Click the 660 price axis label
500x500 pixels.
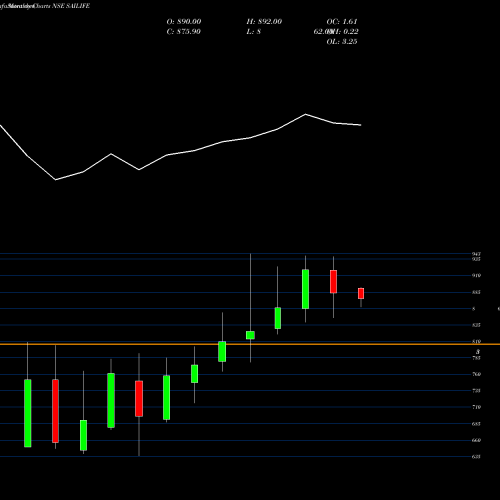(476, 440)
